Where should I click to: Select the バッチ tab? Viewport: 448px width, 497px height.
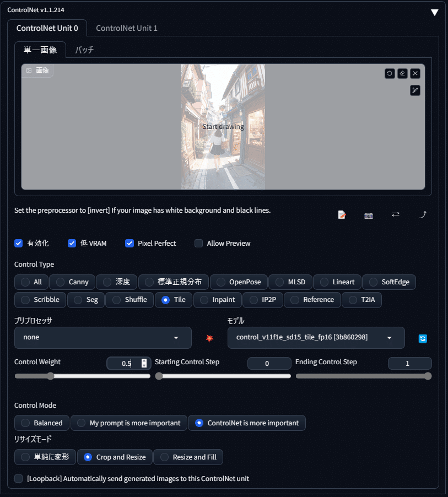(x=84, y=50)
